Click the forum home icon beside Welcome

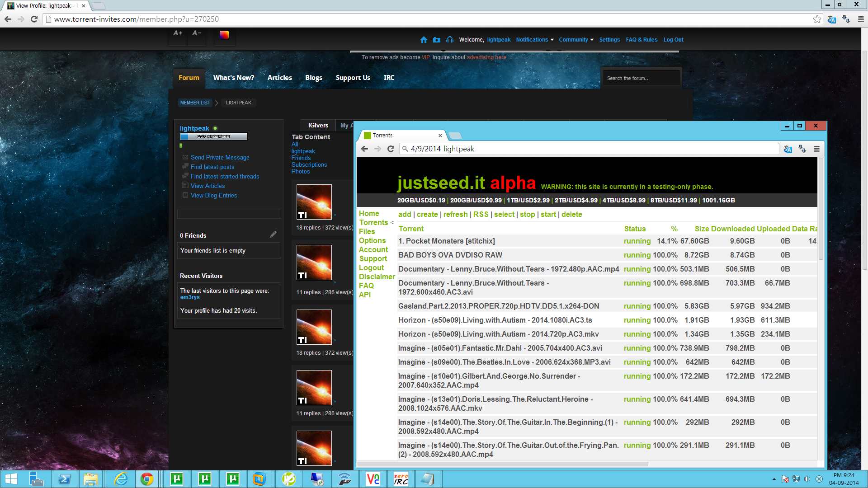(x=424, y=40)
